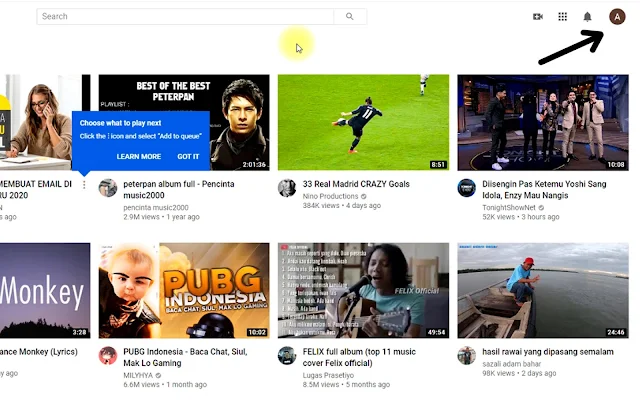Open the Monkey lyrics thumbnail
Viewport: 640px width, 400px height.
[45, 291]
